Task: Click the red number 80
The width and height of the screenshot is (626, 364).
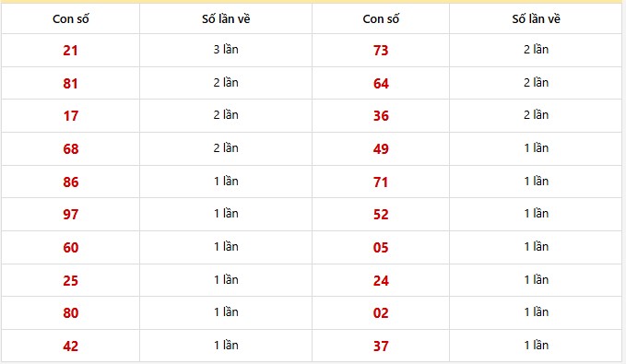Action: click(x=71, y=313)
